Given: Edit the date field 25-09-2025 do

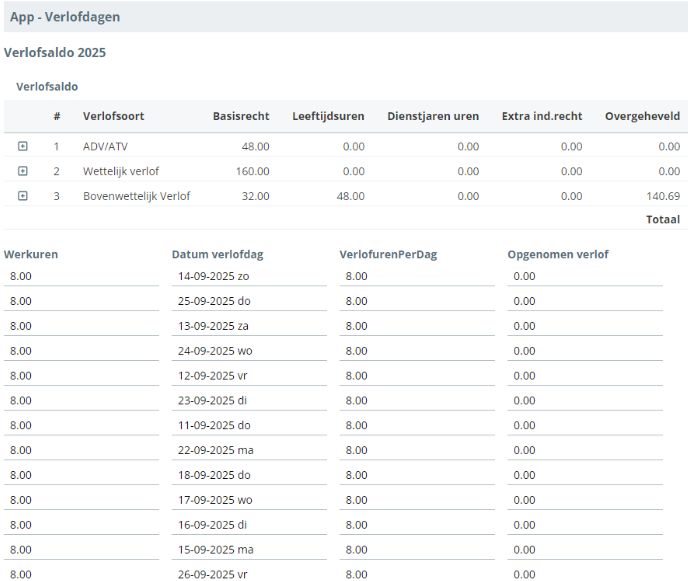Looking at the screenshot, I should point(249,301).
